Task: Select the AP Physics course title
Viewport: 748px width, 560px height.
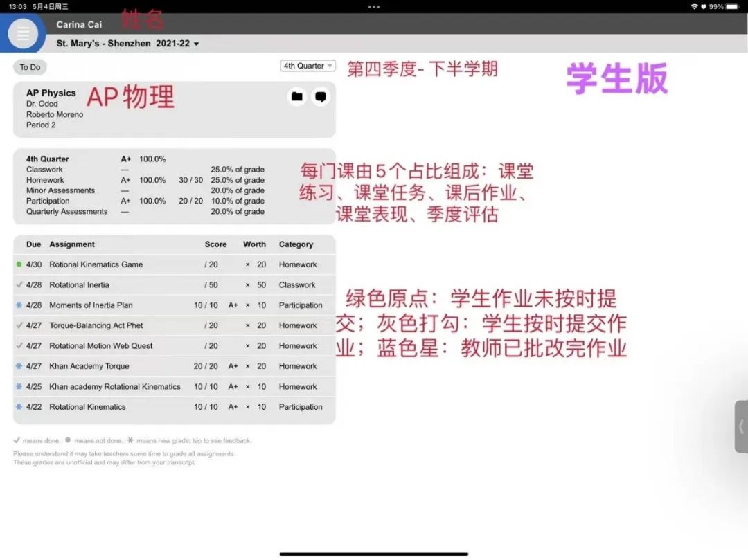Action: click(51, 93)
